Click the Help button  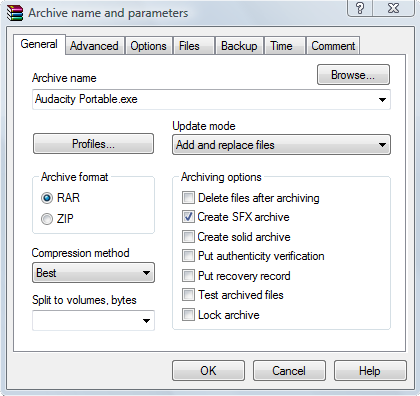370,370
